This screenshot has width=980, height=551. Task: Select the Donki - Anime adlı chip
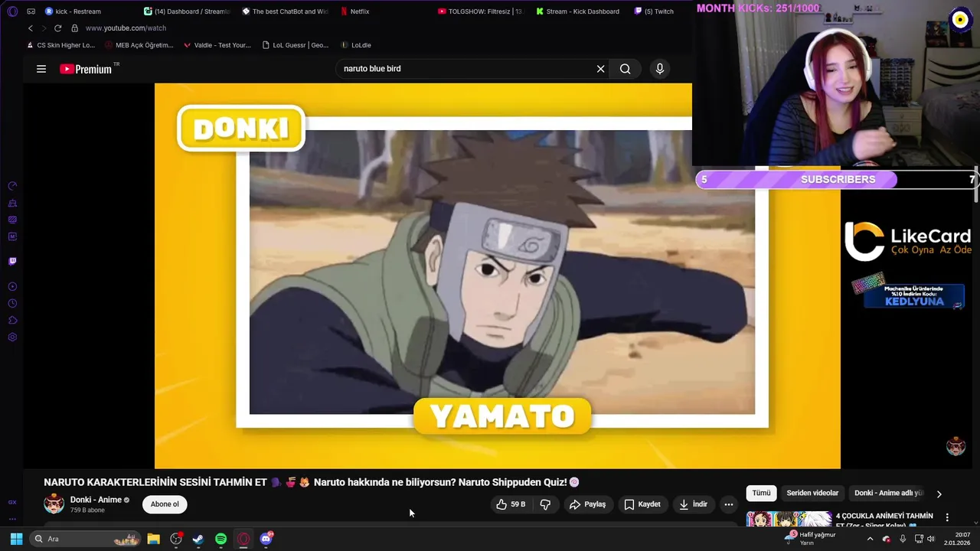[x=889, y=494]
